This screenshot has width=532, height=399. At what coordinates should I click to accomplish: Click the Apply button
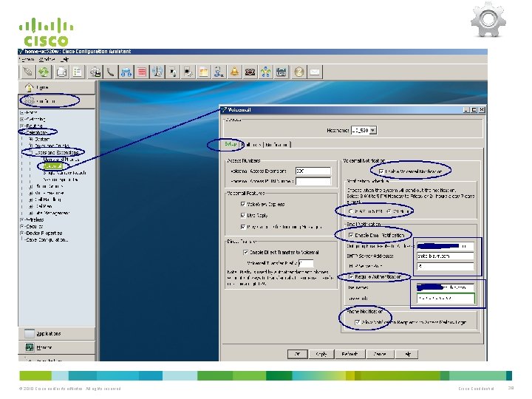(321, 354)
